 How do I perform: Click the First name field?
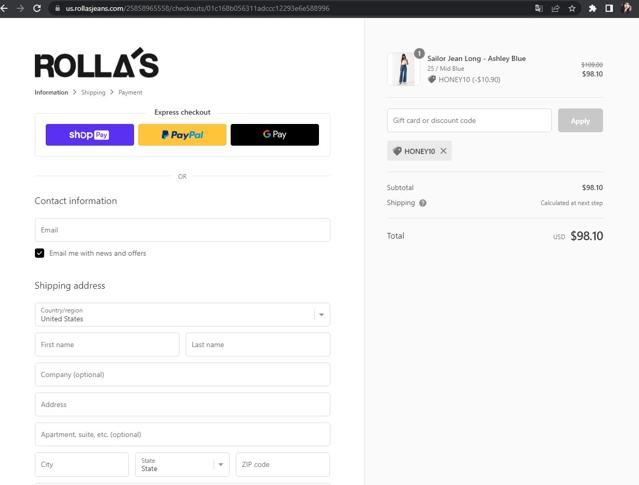pos(107,345)
